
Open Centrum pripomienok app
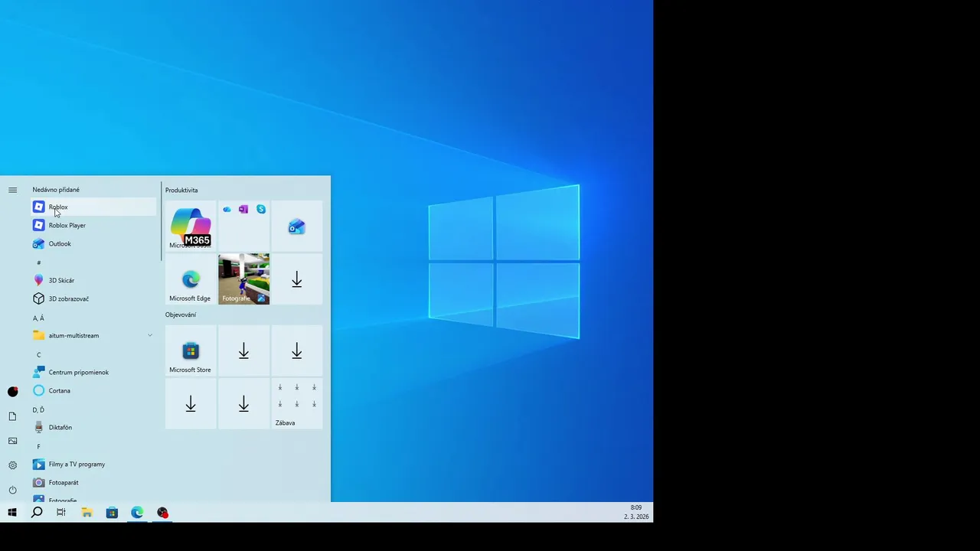93,372
